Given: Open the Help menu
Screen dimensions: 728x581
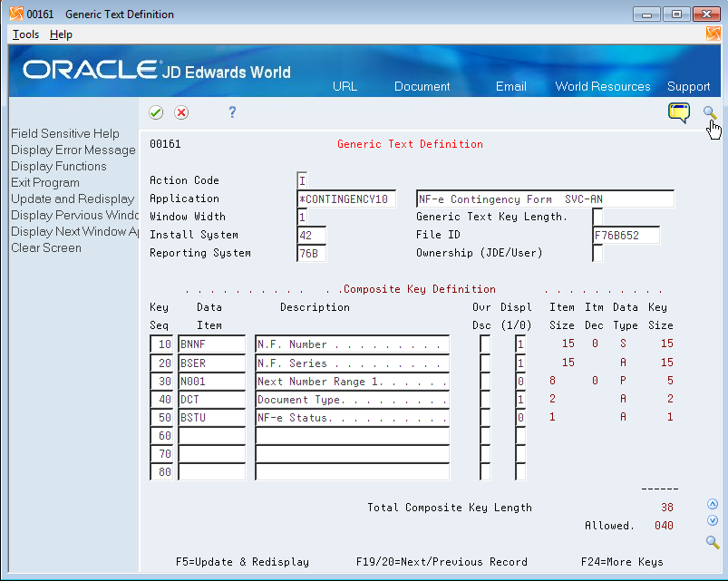Looking at the screenshot, I should 61,34.
